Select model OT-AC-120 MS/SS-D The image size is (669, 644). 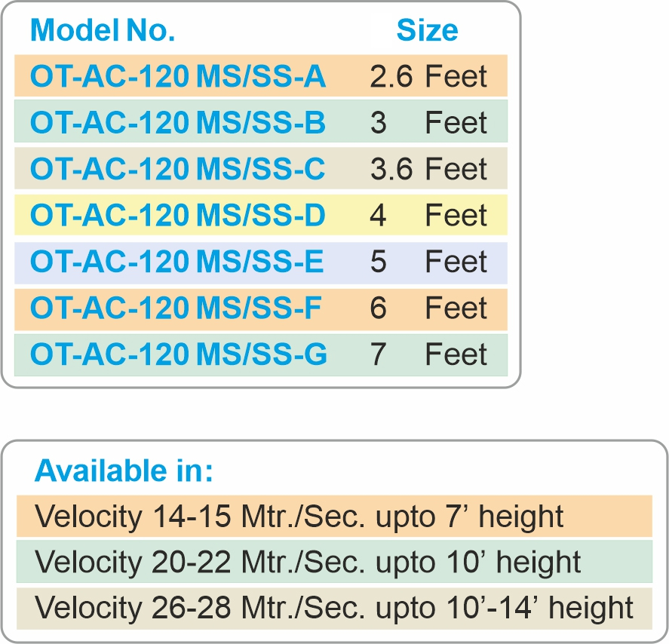click(x=178, y=216)
